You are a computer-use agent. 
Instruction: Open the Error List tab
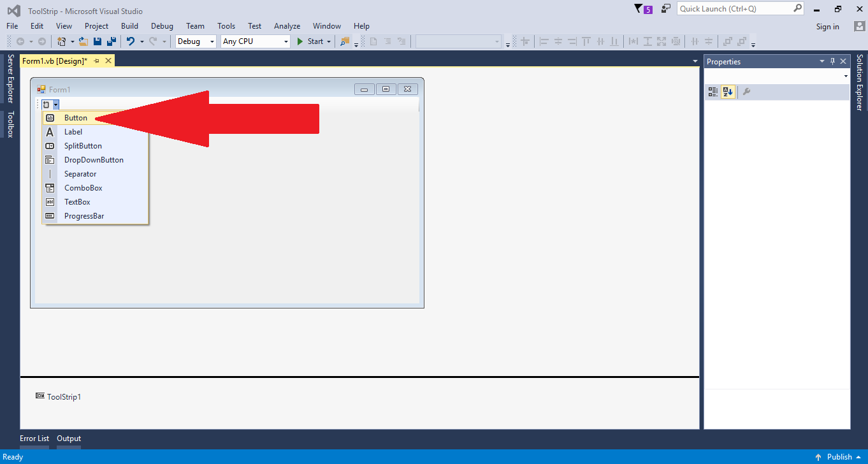[x=34, y=439]
